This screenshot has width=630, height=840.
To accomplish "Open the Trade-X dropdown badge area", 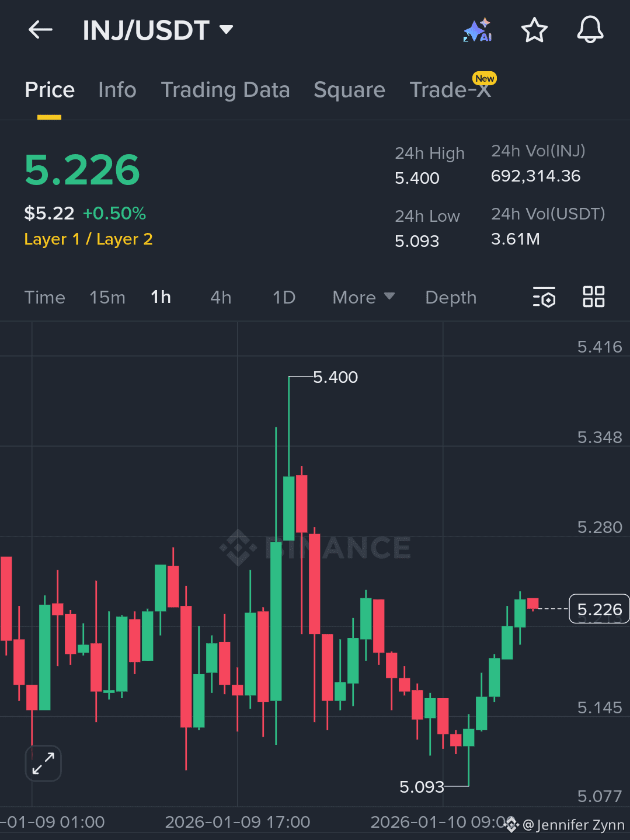I will pos(451,90).
